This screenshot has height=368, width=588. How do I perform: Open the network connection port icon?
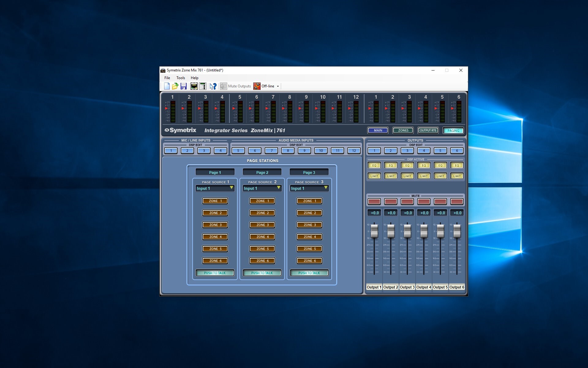click(x=194, y=86)
